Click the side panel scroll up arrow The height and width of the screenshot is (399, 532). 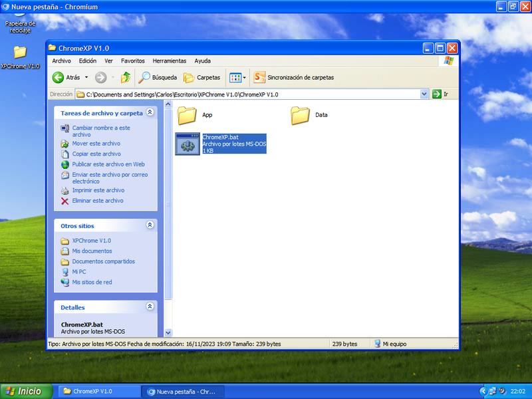click(x=168, y=104)
